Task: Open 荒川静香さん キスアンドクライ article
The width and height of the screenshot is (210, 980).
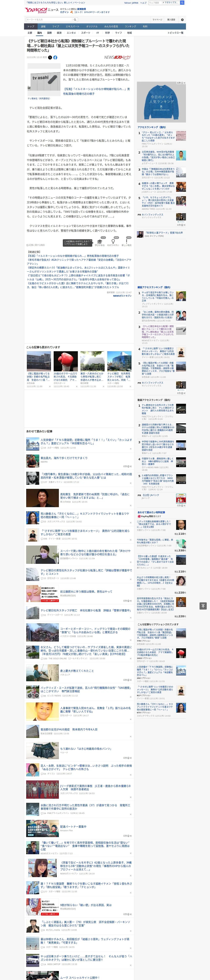Action: click(85, 515)
